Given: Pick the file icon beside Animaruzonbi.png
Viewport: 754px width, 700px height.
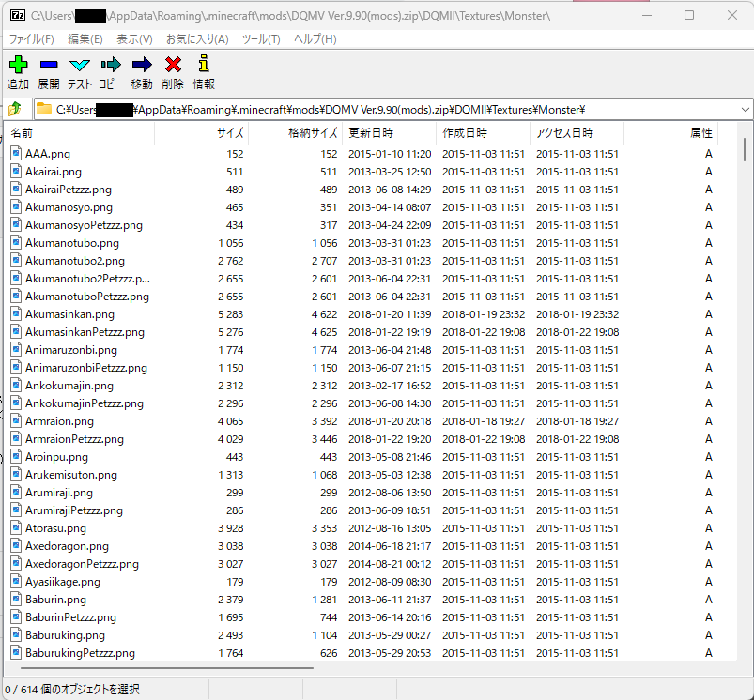Looking at the screenshot, I should point(16,349).
